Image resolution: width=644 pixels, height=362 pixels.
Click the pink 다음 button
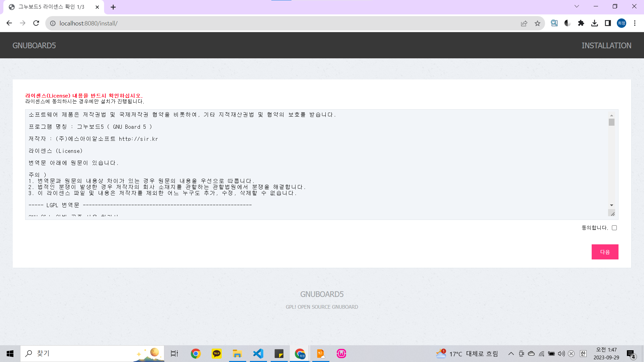[605, 252]
